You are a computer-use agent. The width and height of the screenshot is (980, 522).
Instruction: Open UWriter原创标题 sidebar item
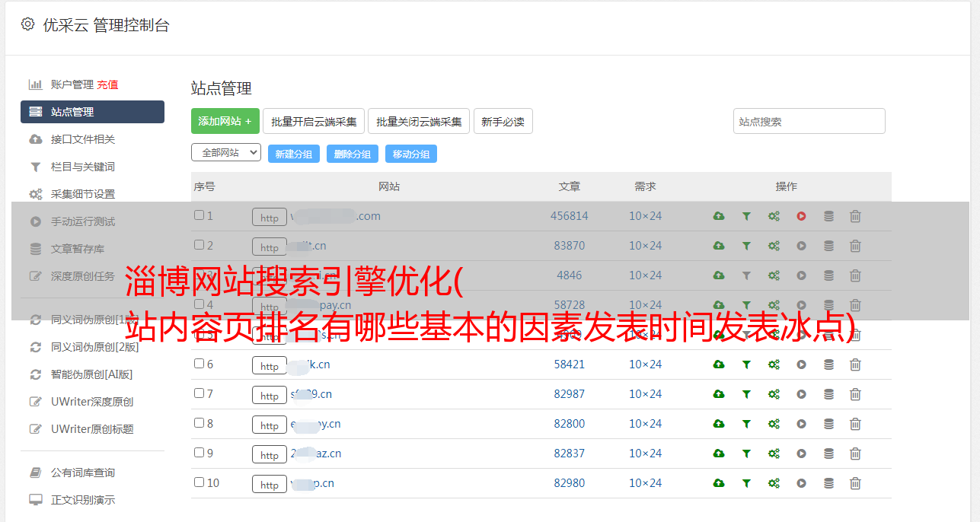92,429
